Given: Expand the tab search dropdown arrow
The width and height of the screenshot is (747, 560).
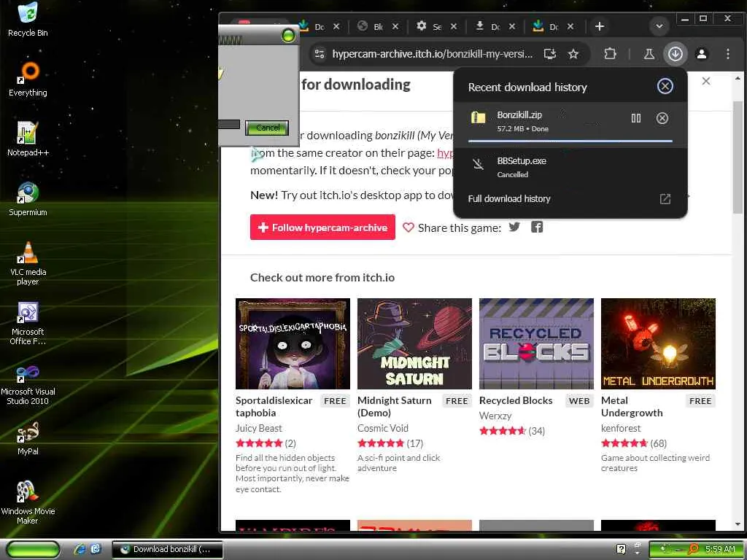Looking at the screenshot, I should click(x=659, y=26).
